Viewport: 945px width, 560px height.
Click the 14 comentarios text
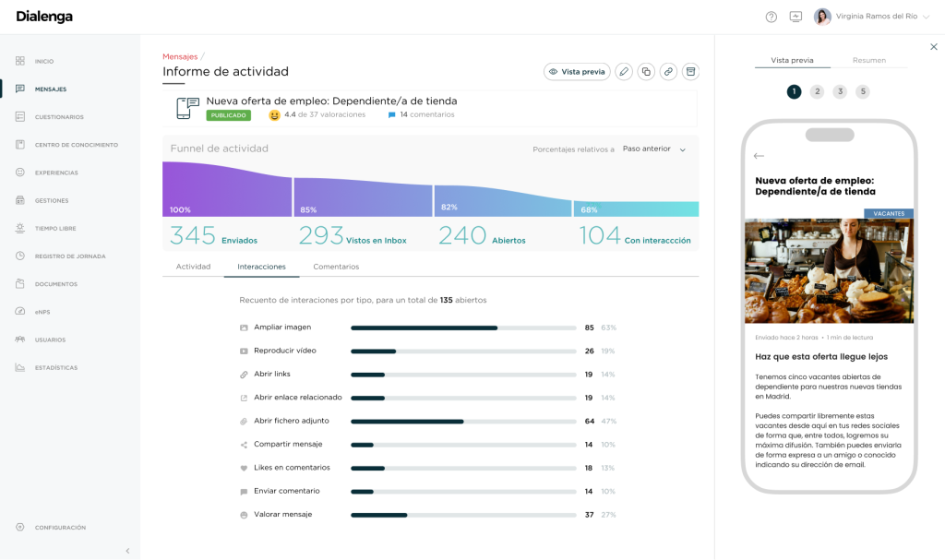(427, 114)
